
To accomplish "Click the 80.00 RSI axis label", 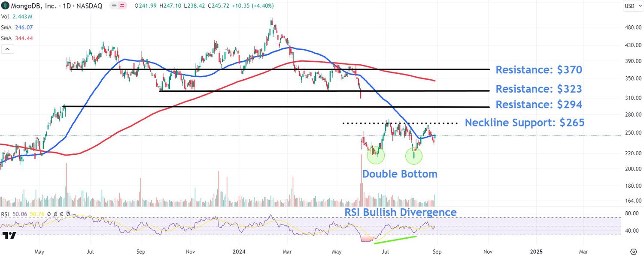I will click(x=632, y=213).
